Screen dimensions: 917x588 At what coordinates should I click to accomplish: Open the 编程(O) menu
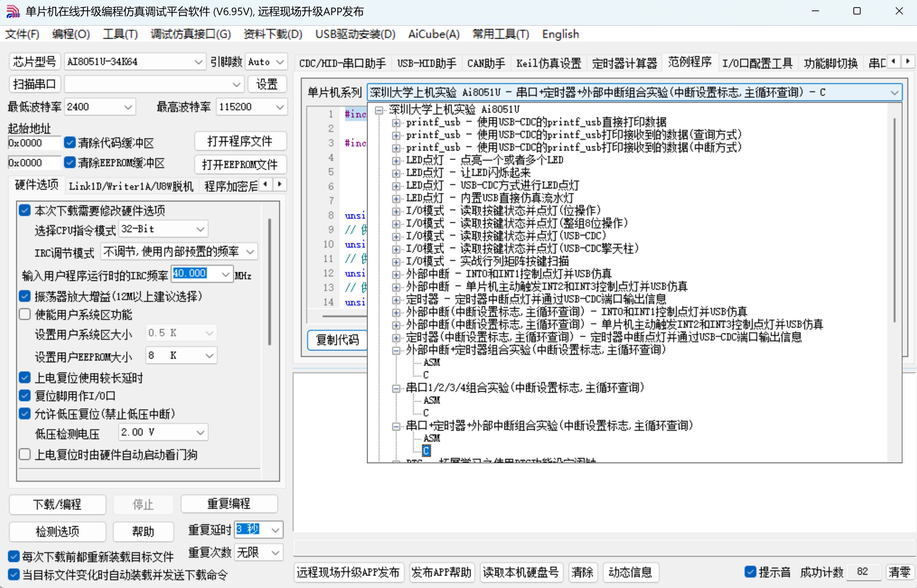(x=71, y=34)
